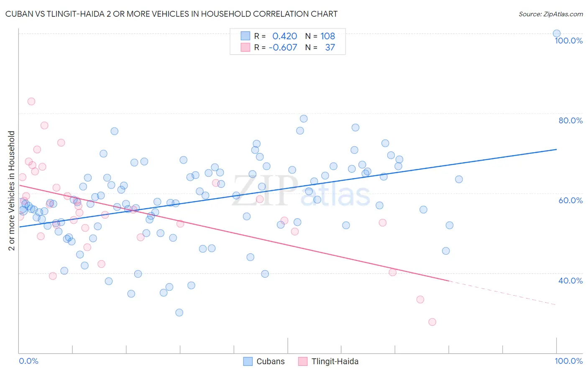This screenshot has width=588, height=373.
Task: Click the lowest pink data point near 28%
Action: click(x=432, y=322)
